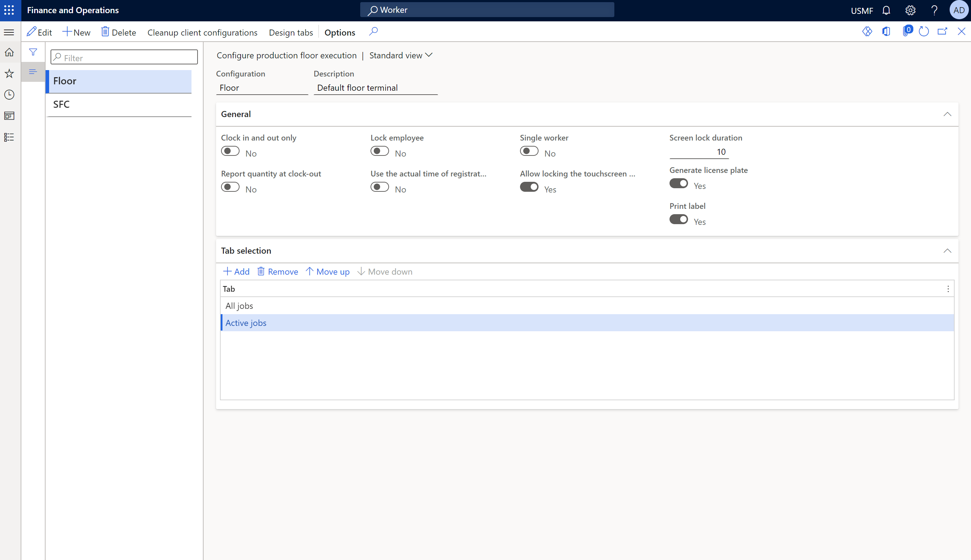The width and height of the screenshot is (971, 560).
Task: Open the Standard view dropdown
Action: click(x=400, y=56)
